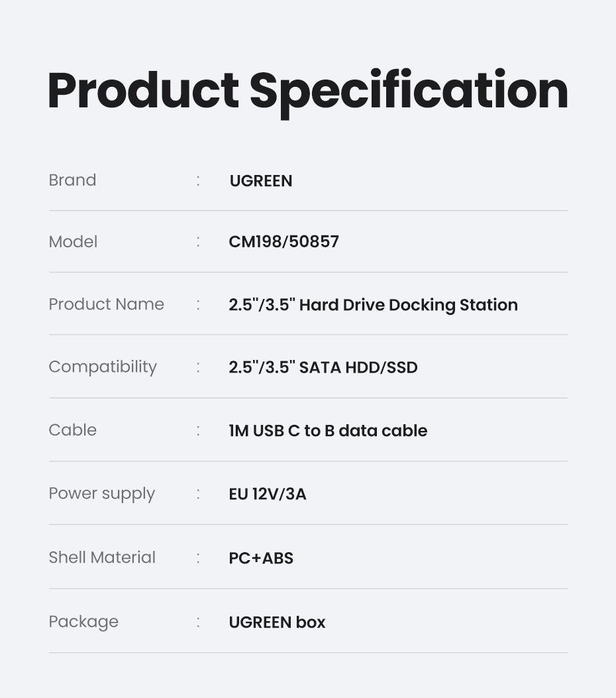The image size is (616, 698).
Task: Click the colon after the Cable label
Action: click(x=198, y=431)
